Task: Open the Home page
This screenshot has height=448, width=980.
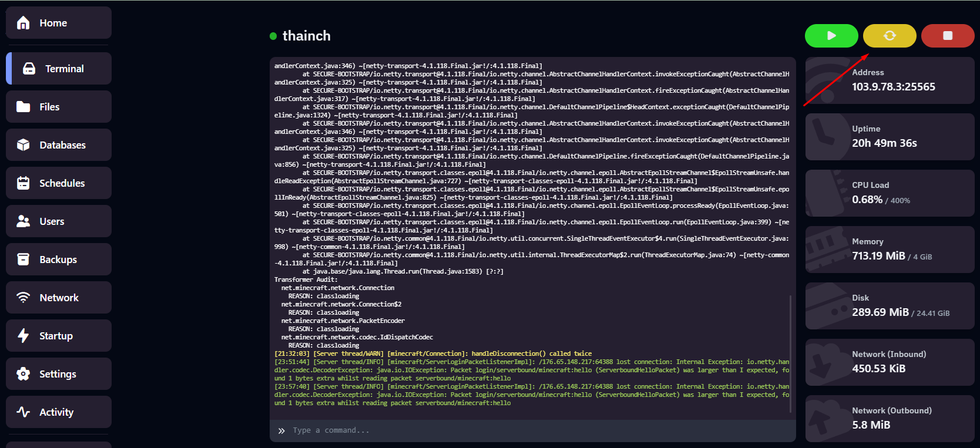Action: (x=59, y=23)
